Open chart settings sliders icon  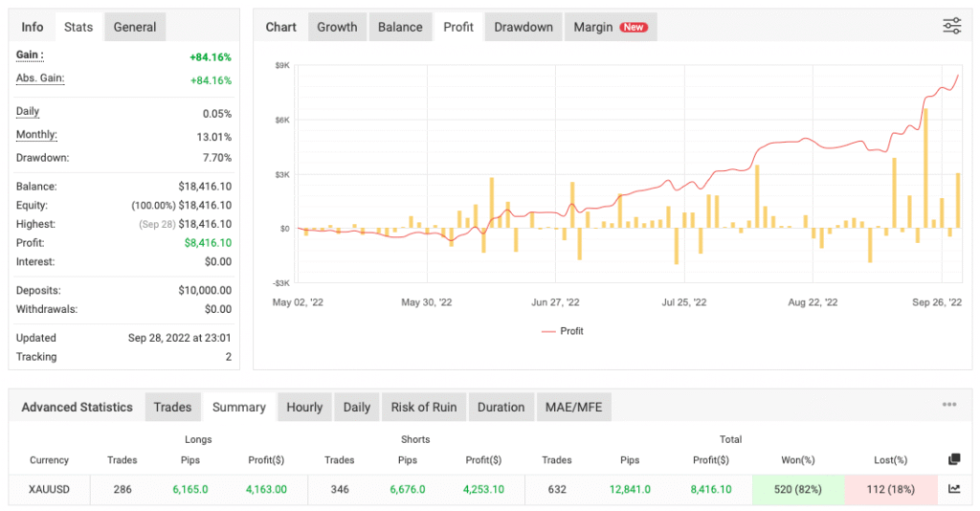pos(951,27)
